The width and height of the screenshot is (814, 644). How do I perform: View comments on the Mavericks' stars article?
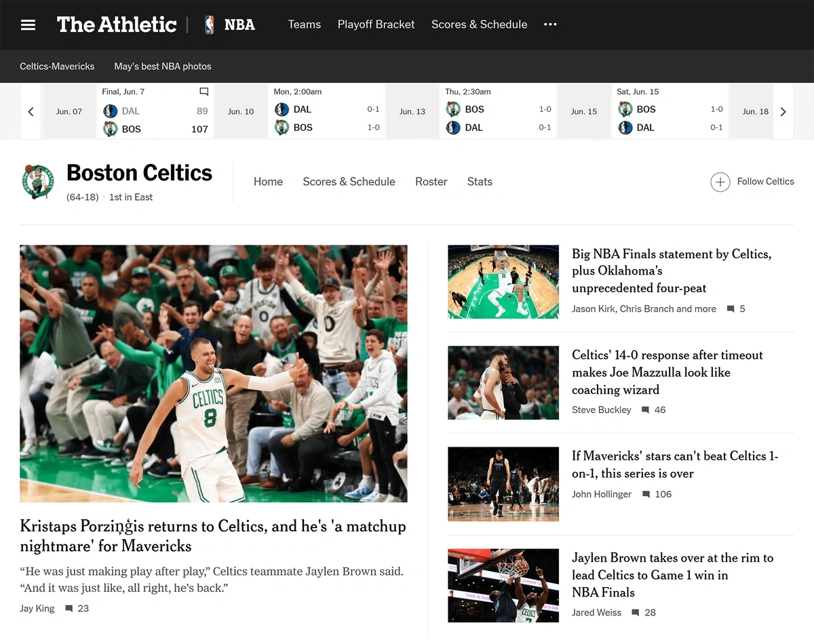tap(657, 494)
